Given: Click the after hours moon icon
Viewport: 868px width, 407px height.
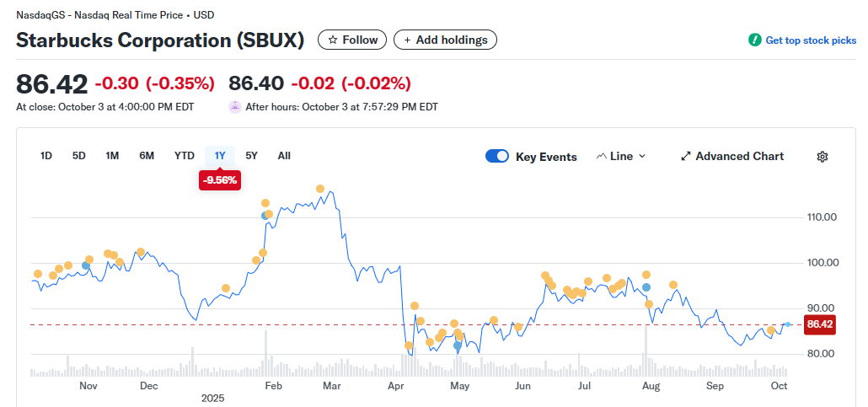Looking at the screenshot, I should click(x=235, y=106).
